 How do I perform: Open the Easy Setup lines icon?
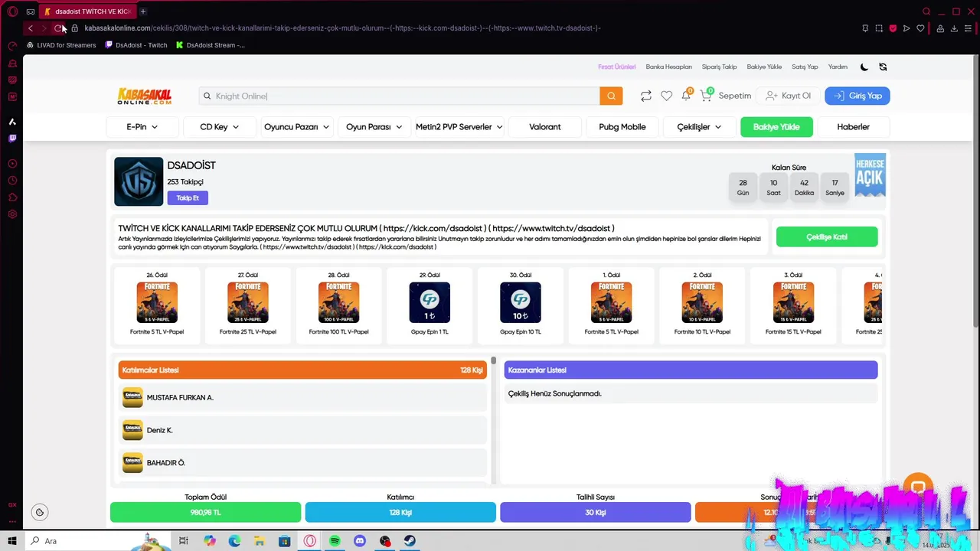[968, 28]
